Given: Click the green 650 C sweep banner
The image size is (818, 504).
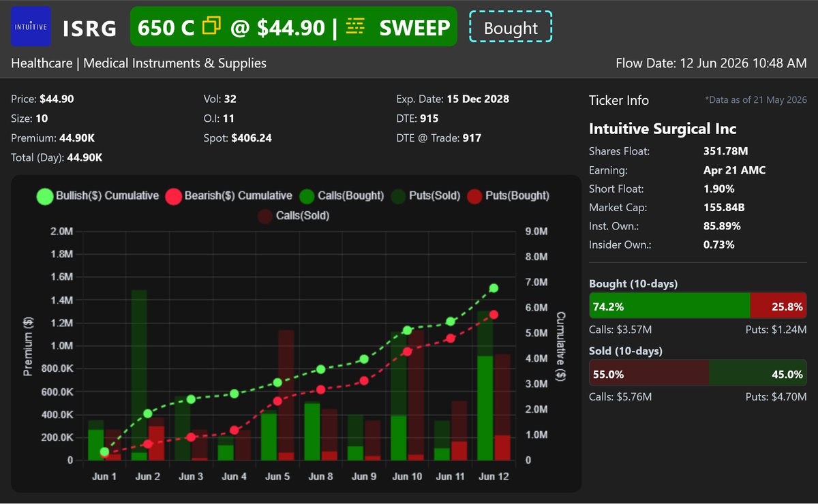Looking at the screenshot, I should tap(293, 27).
